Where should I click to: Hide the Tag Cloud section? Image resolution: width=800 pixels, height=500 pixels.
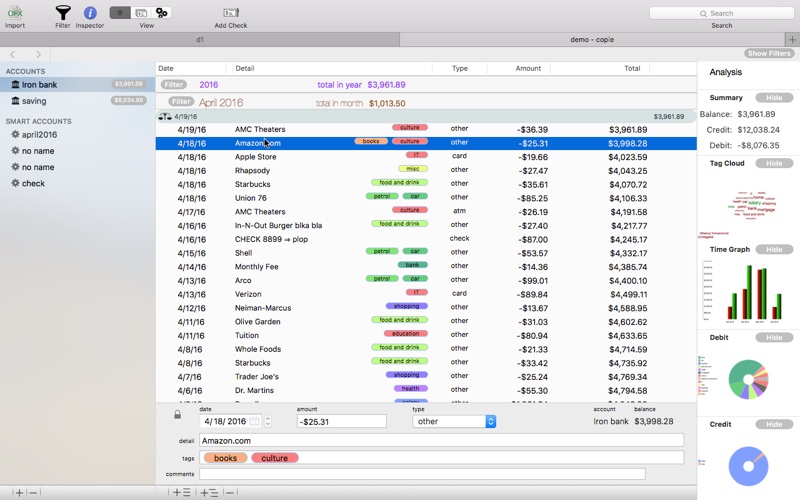pyautogui.click(x=774, y=163)
